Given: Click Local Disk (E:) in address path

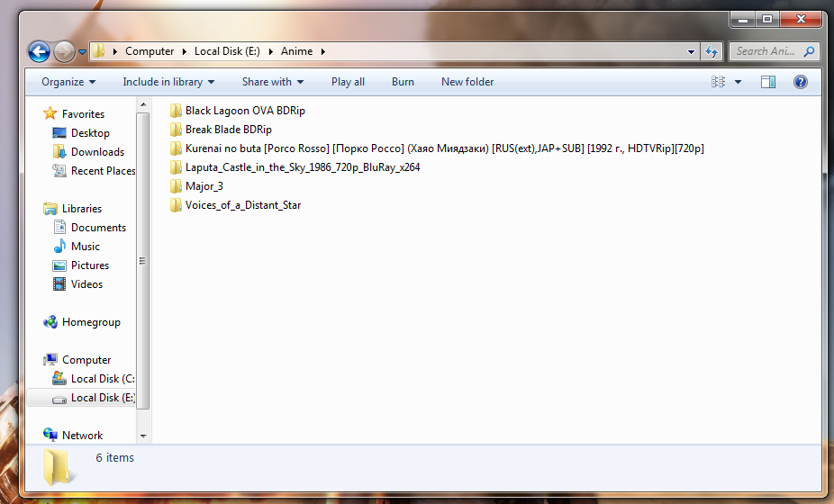Looking at the screenshot, I should 227,51.
